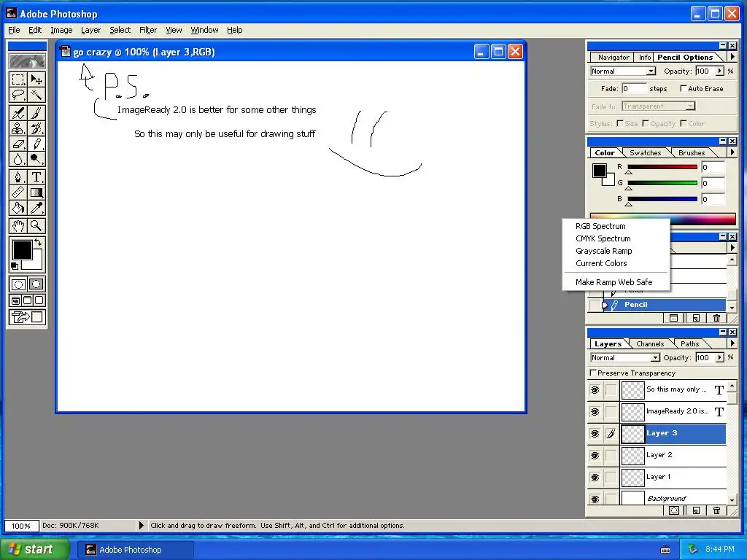Hide 'So this may only' layer eye

[595, 390]
